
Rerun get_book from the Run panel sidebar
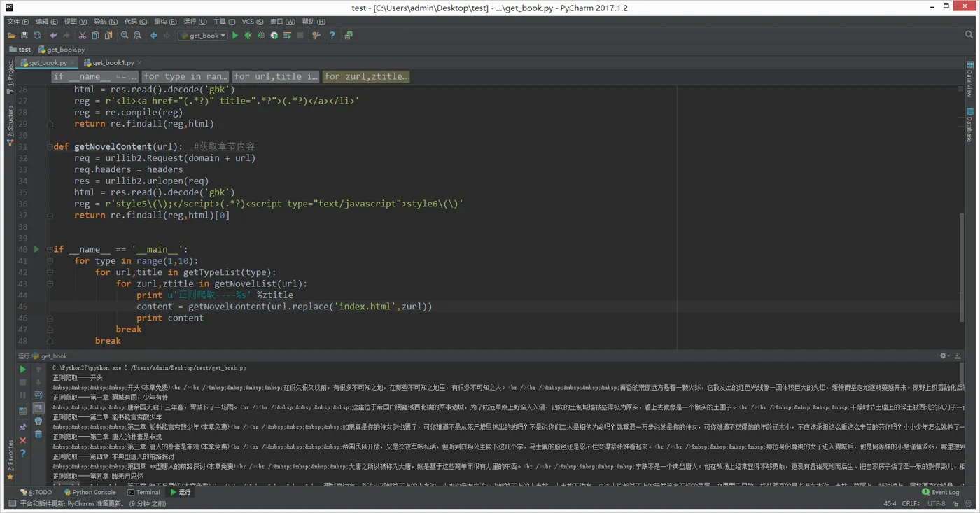tap(23, 369)
